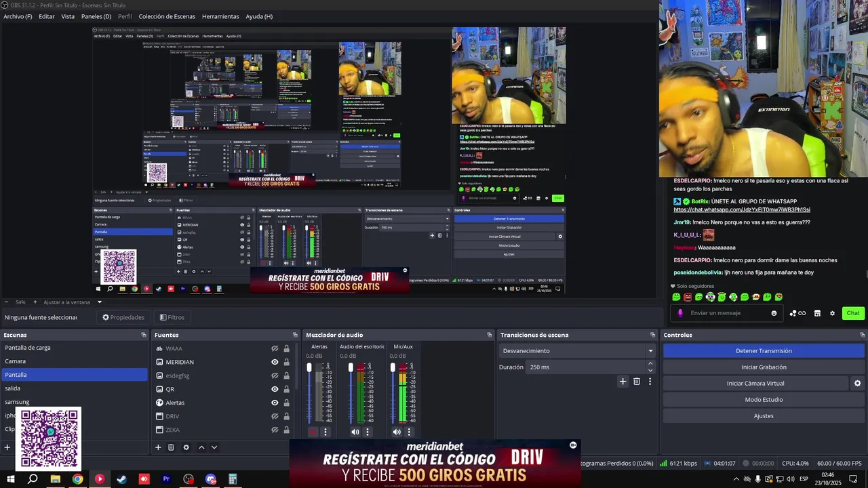Hide the MERIDIAN source with its eye icon
868x488 pixels.
[275, 362]
